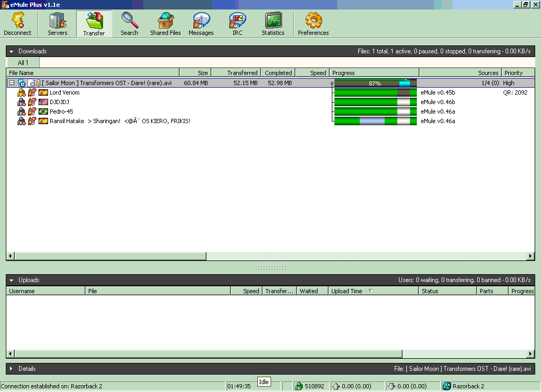Select the All 1 category tab
This screenshot has width=541, height=392.
coord(23,63)
